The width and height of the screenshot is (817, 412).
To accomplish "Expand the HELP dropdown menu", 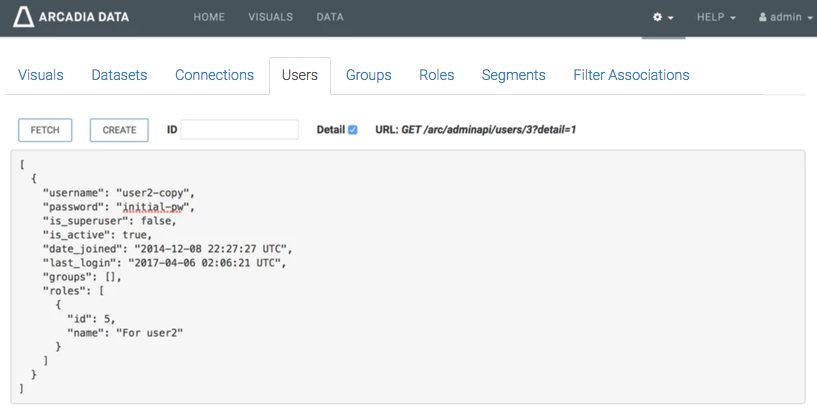I will [716, 18].
